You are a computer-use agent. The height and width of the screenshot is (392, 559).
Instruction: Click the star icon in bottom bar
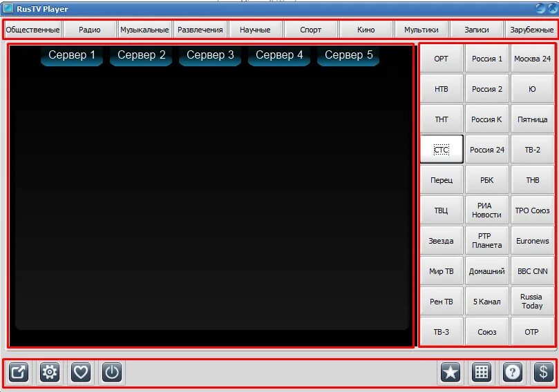pos(451,372)
